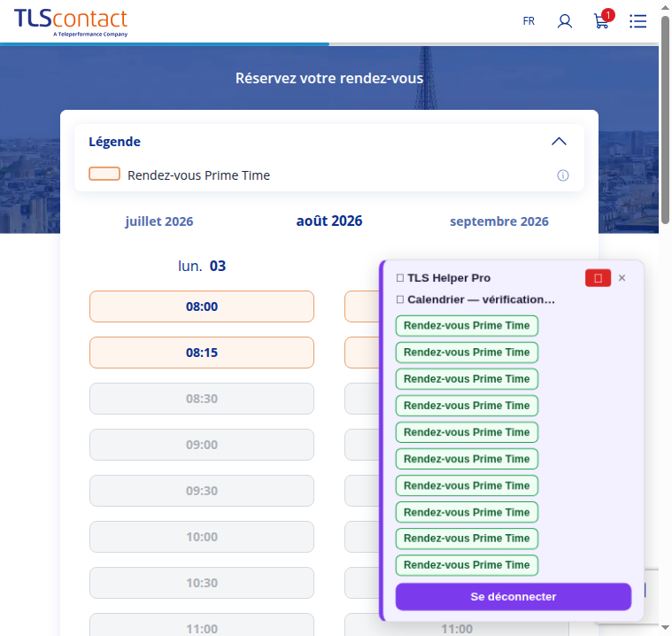Click the scrollbar down arrow

(x=665, y=628)
